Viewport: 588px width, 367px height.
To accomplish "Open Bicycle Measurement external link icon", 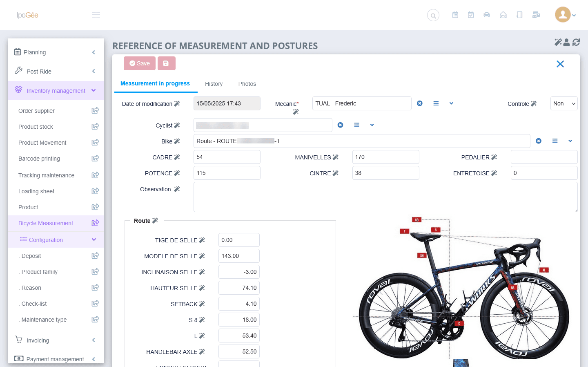I will click(x=95, y=223).
